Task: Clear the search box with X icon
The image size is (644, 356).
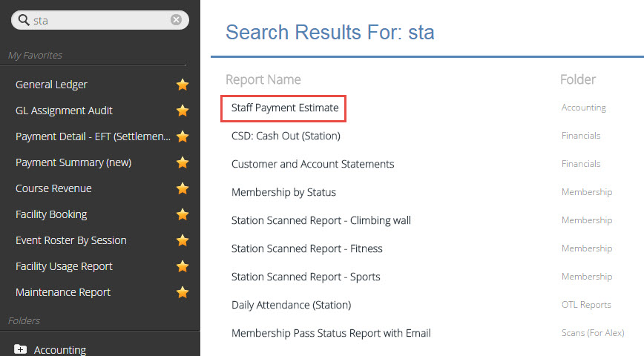Action: click(x=176, y=20)
